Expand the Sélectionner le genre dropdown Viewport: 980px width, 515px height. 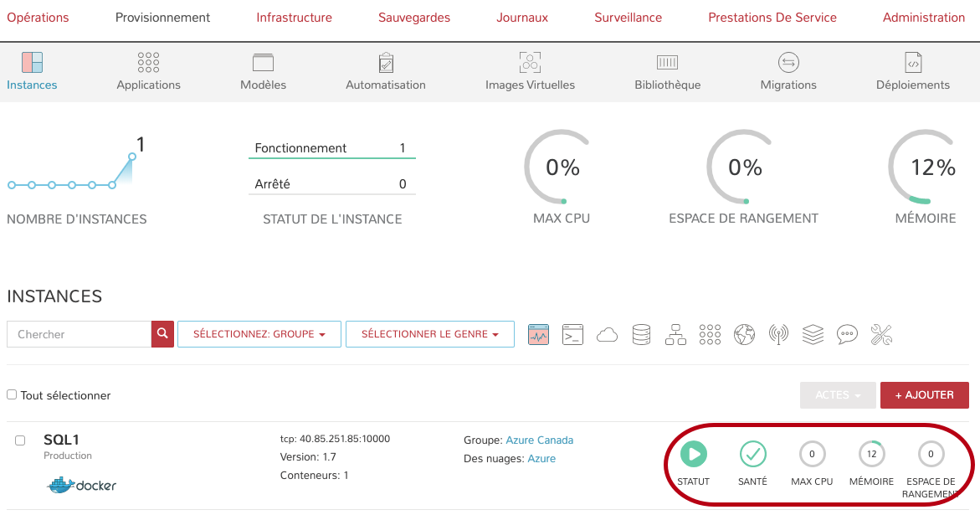tap(429, 334)
